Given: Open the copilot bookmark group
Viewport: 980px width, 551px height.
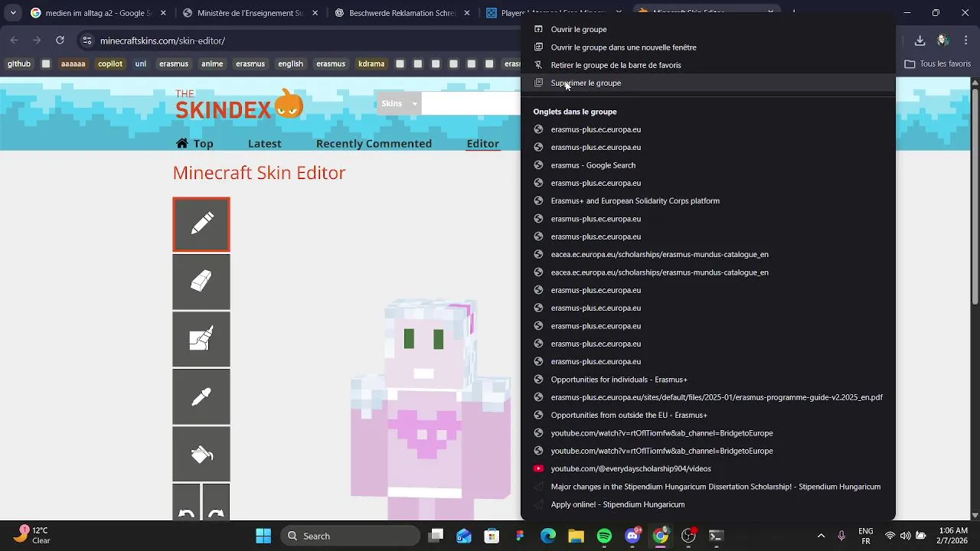Looking at the screenshot, I should [110, 64].
